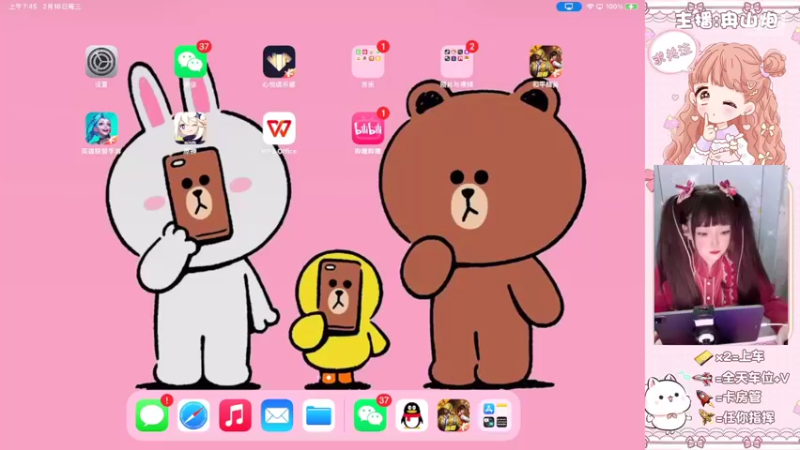
Task: Tap the Wi-Fi status icon
Action: click(590, 7)
